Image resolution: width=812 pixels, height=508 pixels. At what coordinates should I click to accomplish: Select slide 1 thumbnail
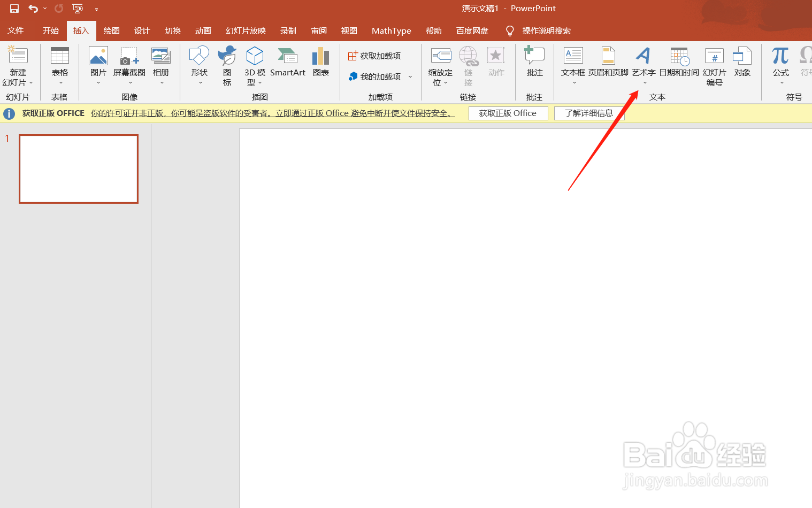click(x=79, y=169)
